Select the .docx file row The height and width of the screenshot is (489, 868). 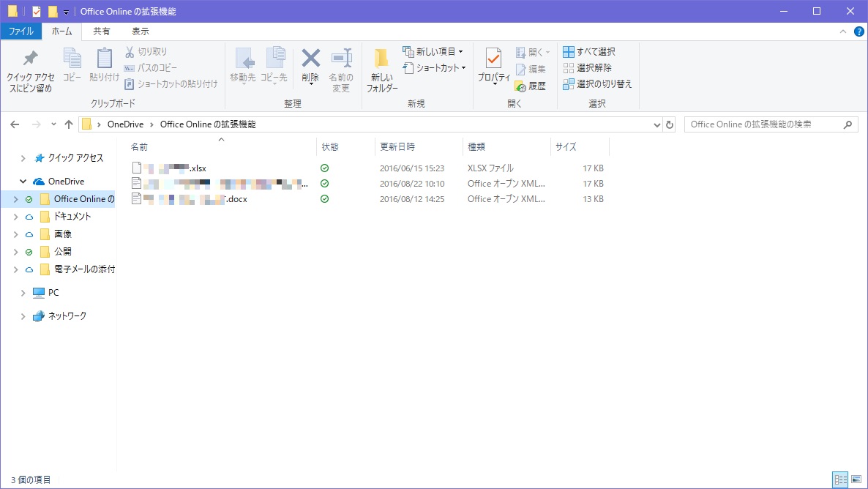pyautogui.click(x=368, y=199)
